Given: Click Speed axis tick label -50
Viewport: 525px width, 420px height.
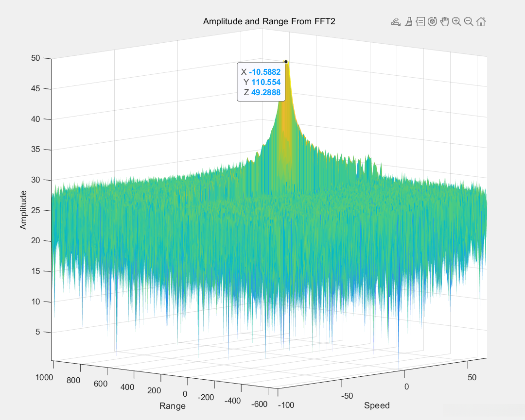Looking at the screenshot, I should tap(347, 396).
